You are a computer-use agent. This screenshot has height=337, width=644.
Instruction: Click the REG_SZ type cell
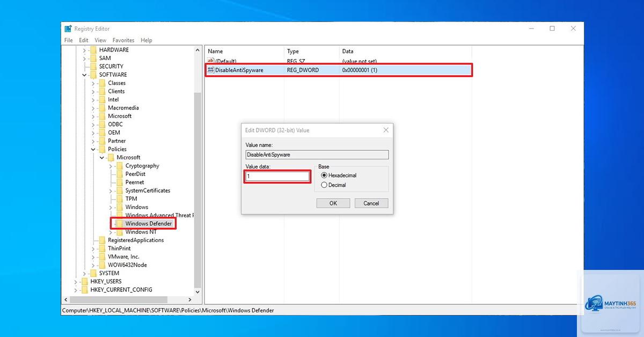[296, 61]
